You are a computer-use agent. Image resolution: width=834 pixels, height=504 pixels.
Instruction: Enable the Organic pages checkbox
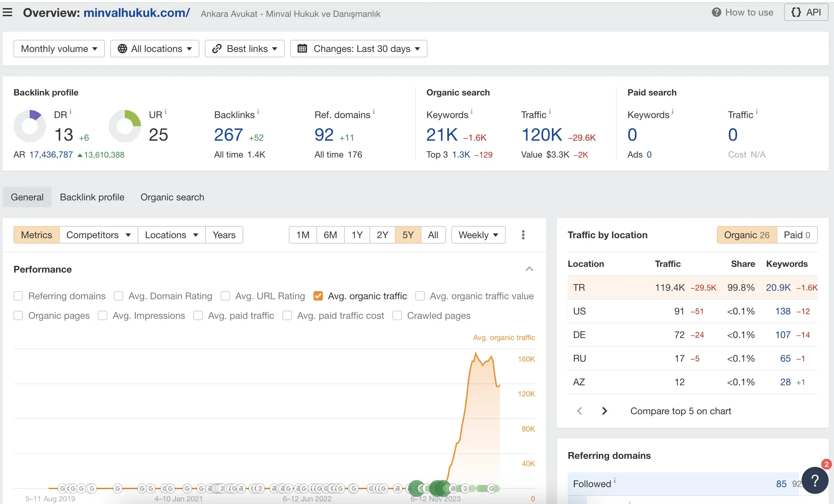[x=18, y=315]
